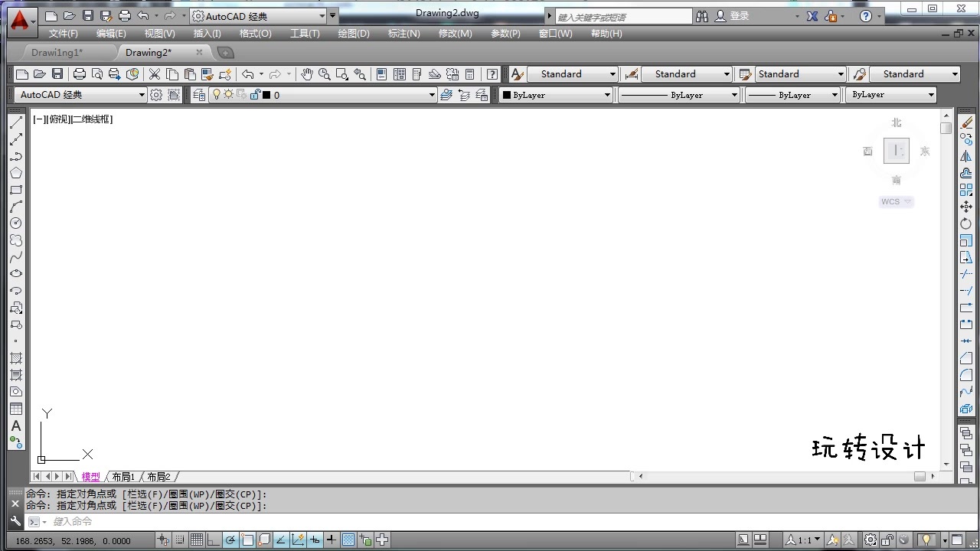The height and width of the screenshot is (551, 980).
Task: Toggle Dynamic Input in status bar
Action: (315, 540)
